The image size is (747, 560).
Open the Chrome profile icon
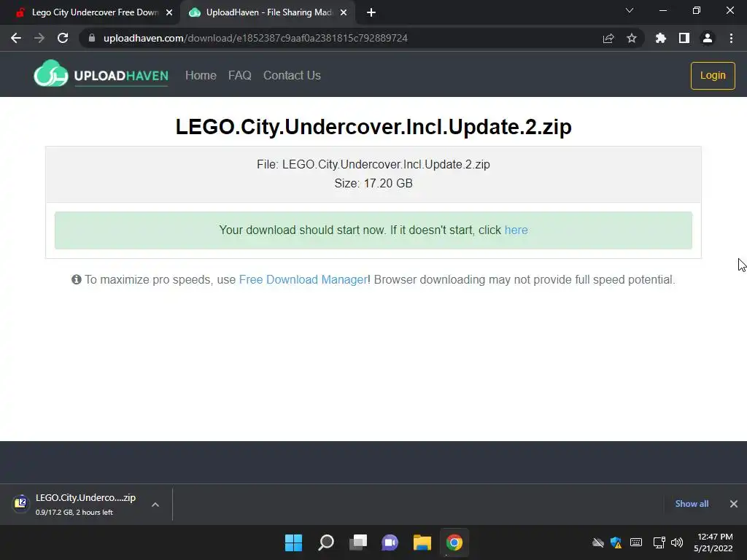pyautogui.click(x=708, y=38)
